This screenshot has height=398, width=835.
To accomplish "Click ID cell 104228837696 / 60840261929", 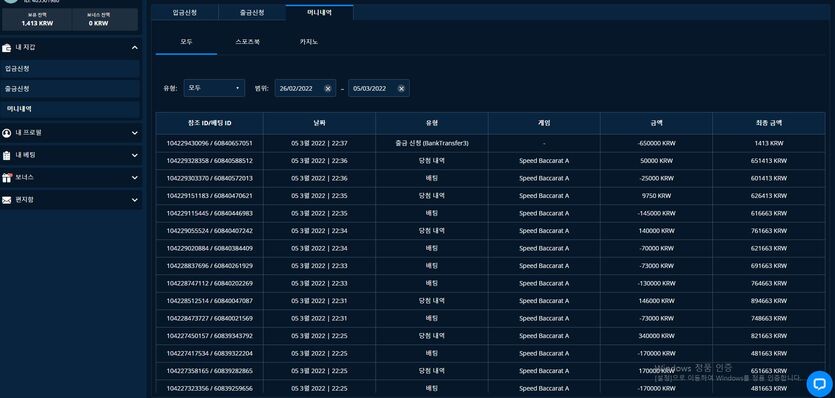I will coord(209,266).
